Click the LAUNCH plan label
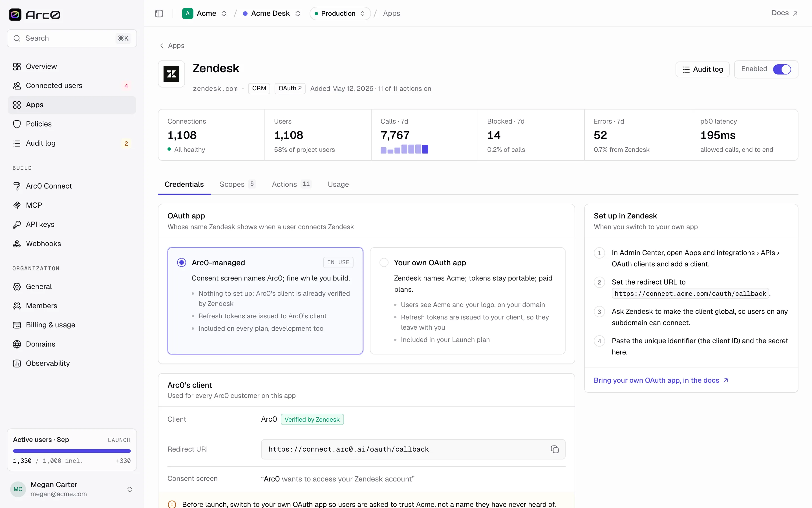 (x=119, y=440)
